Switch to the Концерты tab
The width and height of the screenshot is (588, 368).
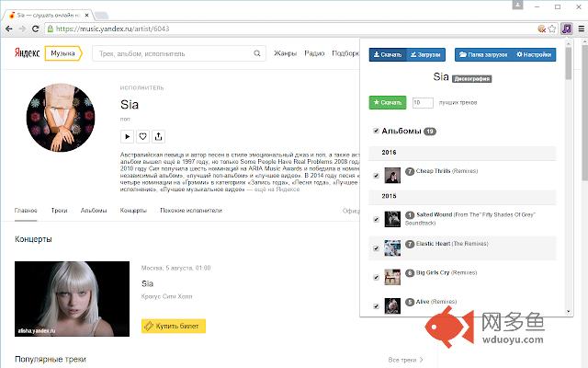tap(133, 211)
